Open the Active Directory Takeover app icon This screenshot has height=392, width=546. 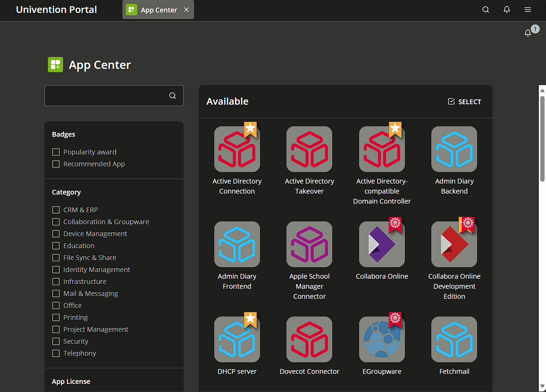pos(309,149)
